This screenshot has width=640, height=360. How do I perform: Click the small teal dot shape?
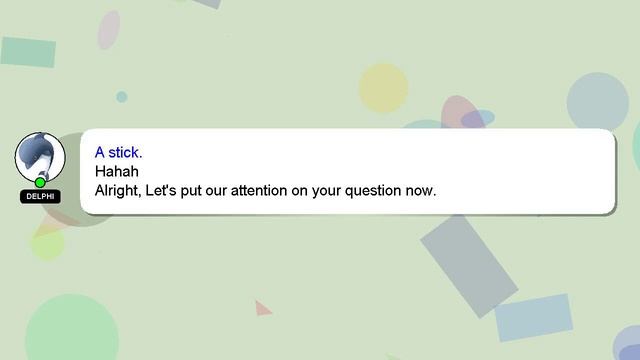122,97
